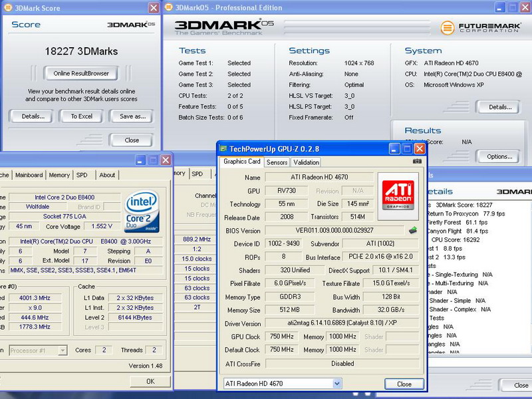Click the Socket 775 LGA package field
Screen dimensions: 532x399
pyautogui.click(x=65, y=217)
